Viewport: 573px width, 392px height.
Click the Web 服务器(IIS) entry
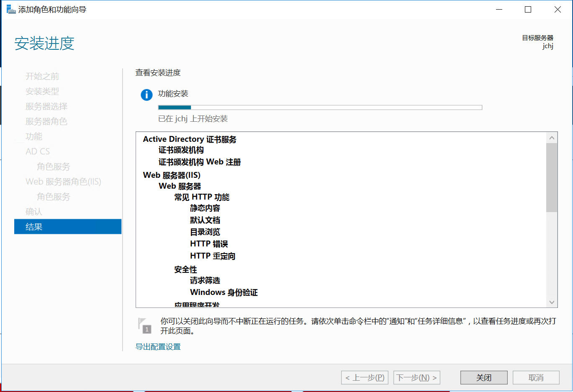[x=172, y=175]
